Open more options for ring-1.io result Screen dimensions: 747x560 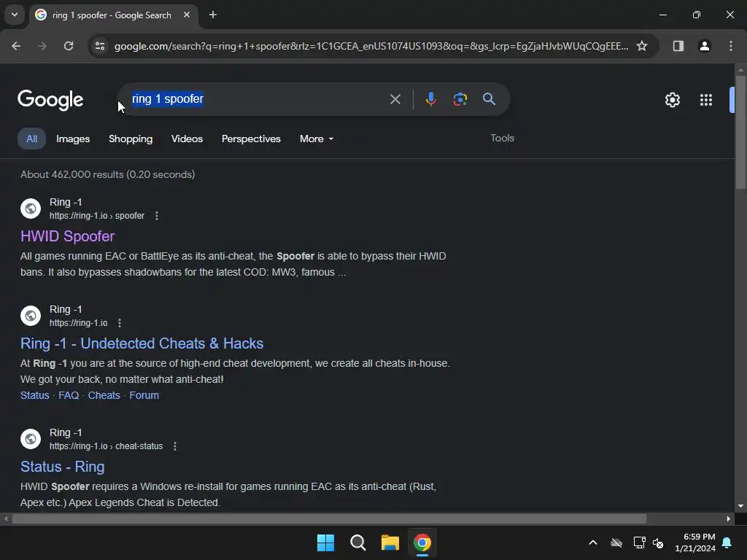120,323
